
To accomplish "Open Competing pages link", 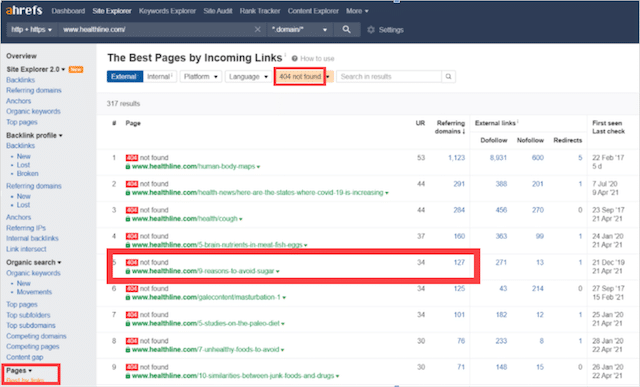I will [x=33, y=347].
